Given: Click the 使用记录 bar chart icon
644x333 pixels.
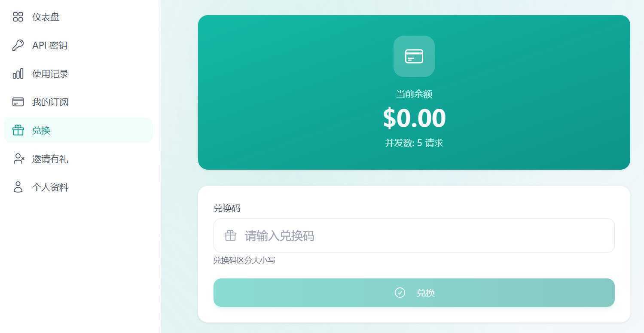Looking at the screenshot, I should point(18,73).
